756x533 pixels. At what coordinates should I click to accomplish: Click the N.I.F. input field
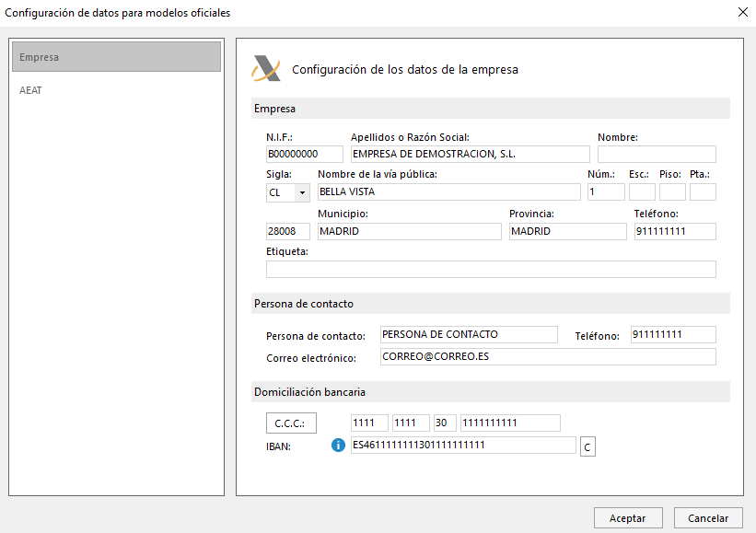[x=304, y=154]
